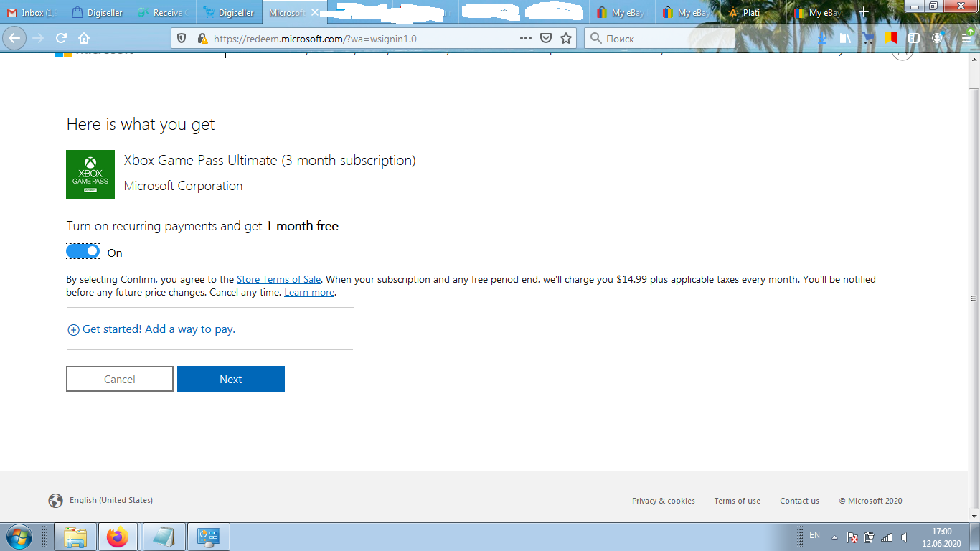Open the Windows Start menu

click(19, 537)
